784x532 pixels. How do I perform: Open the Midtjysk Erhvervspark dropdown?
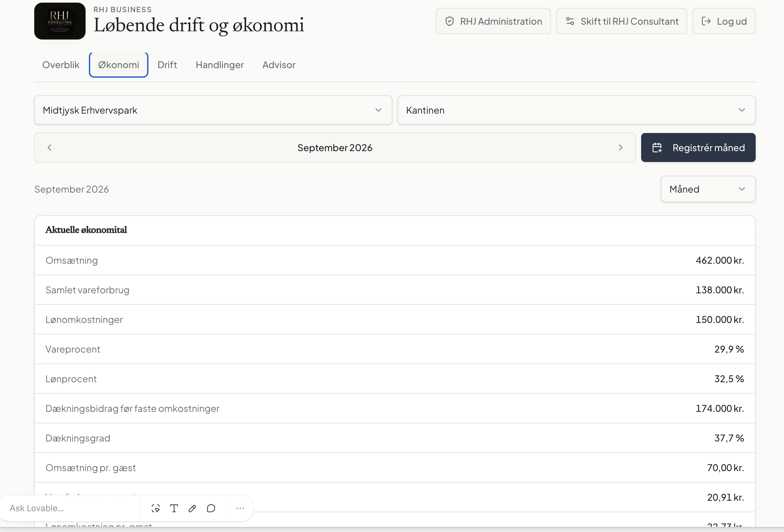point(213,110)
